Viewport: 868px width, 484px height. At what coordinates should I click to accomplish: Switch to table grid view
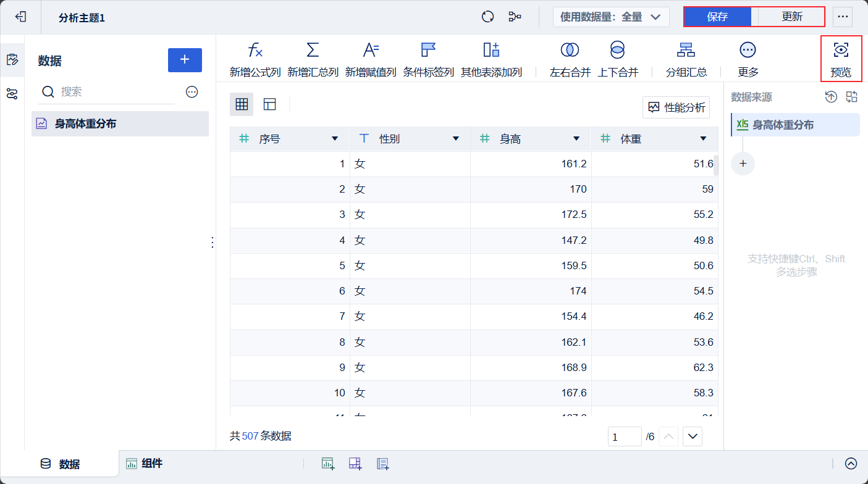[242, 104]
